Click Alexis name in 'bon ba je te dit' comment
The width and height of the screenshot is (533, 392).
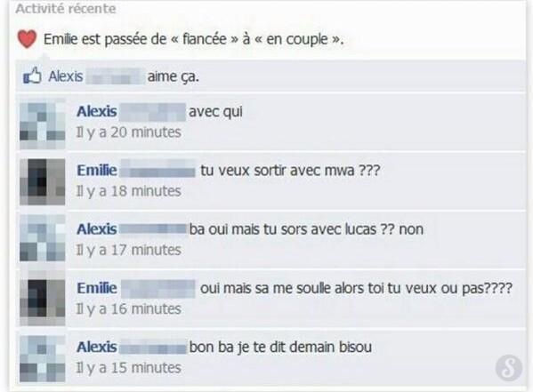(97, 347)
